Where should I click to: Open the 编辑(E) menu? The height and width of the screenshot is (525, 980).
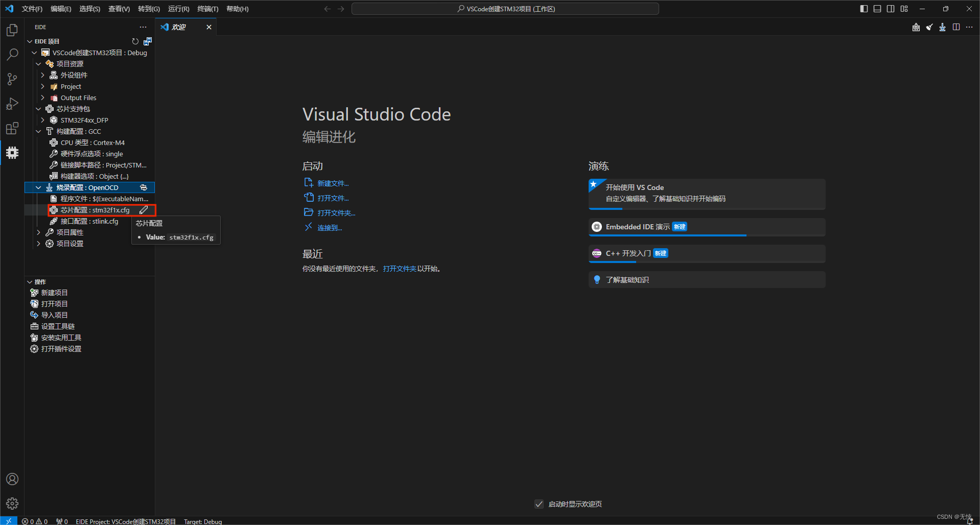click(61, 9)
